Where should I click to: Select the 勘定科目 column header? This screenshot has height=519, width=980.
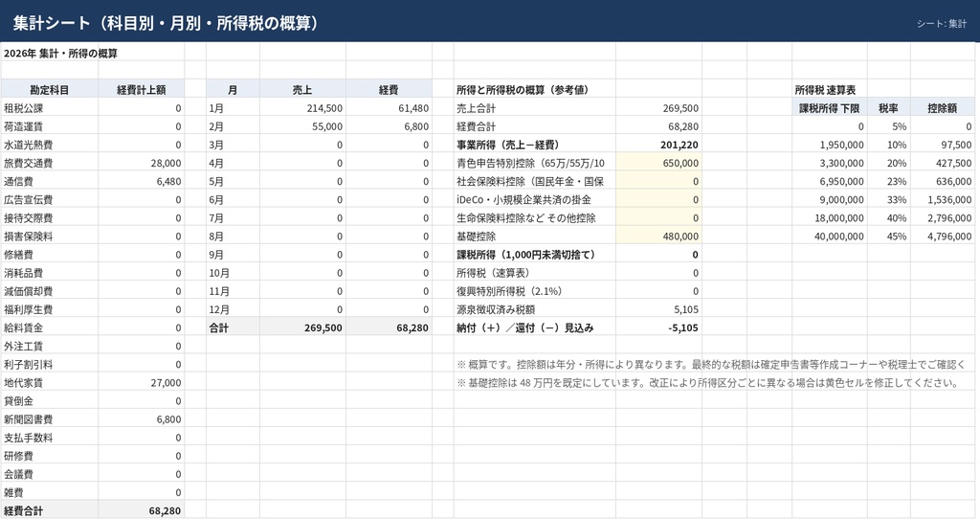coord(50,89)
